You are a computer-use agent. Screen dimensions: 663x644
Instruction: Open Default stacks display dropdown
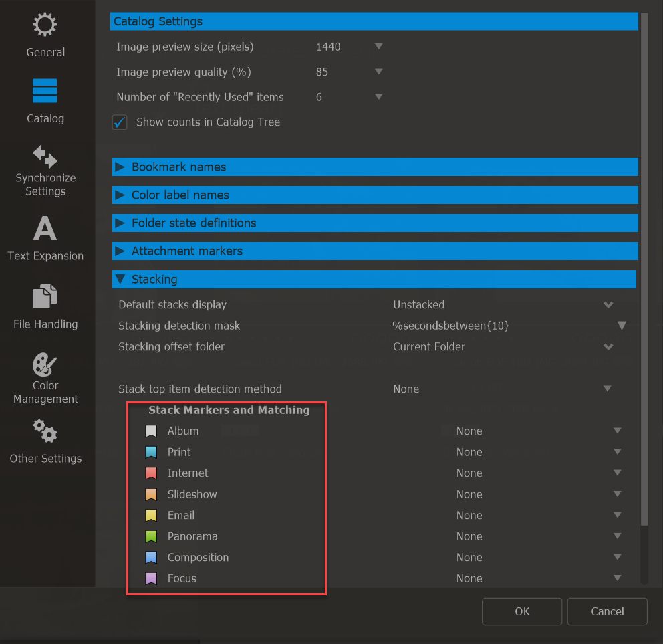[608, 305]
